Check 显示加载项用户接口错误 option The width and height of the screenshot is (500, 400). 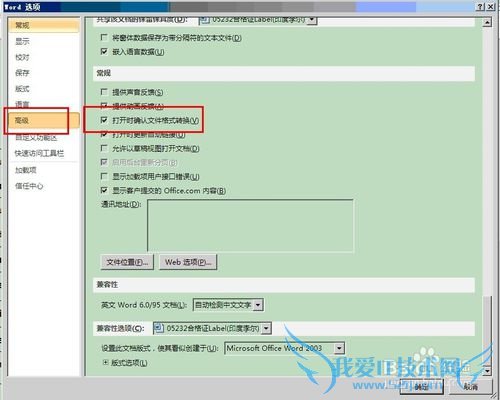104,176
